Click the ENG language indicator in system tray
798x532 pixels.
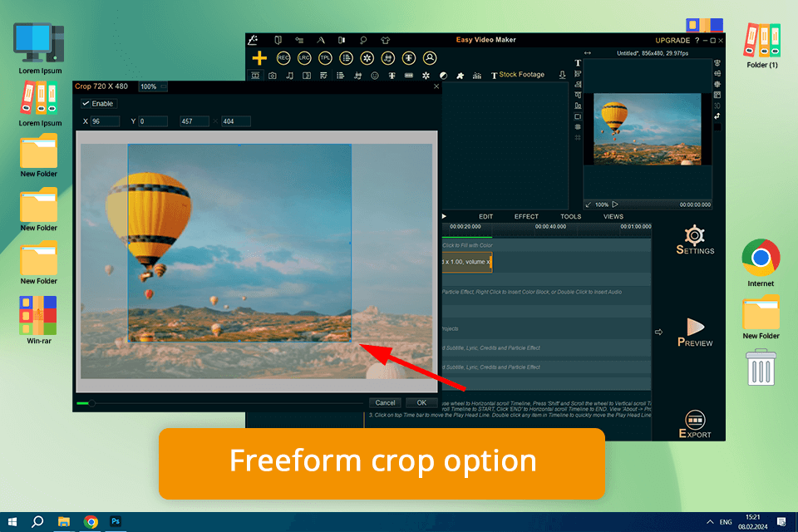pyautogui.click(x=725, y=522)
